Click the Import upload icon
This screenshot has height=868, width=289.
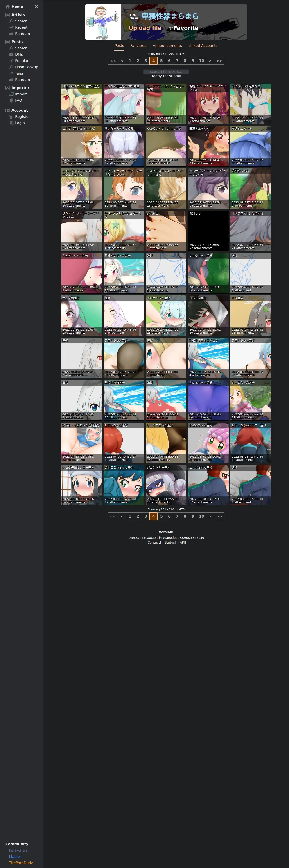(11, 94)
